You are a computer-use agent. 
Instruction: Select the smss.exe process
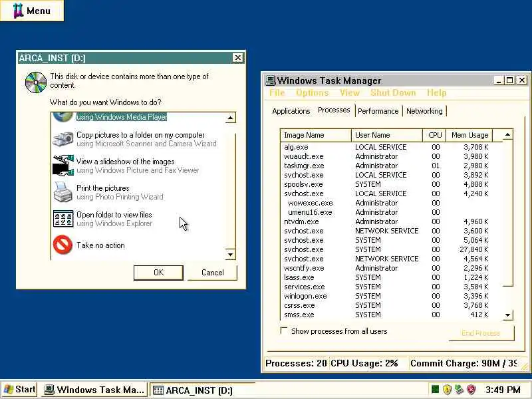click(386, 315)
